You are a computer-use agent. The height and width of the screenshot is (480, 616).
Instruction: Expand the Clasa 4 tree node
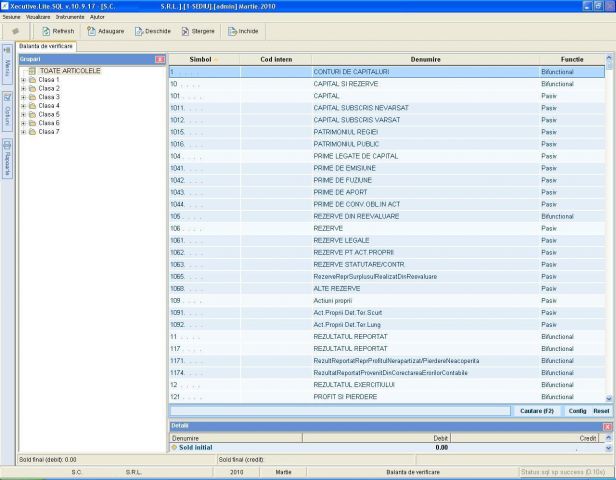point(24,106)
